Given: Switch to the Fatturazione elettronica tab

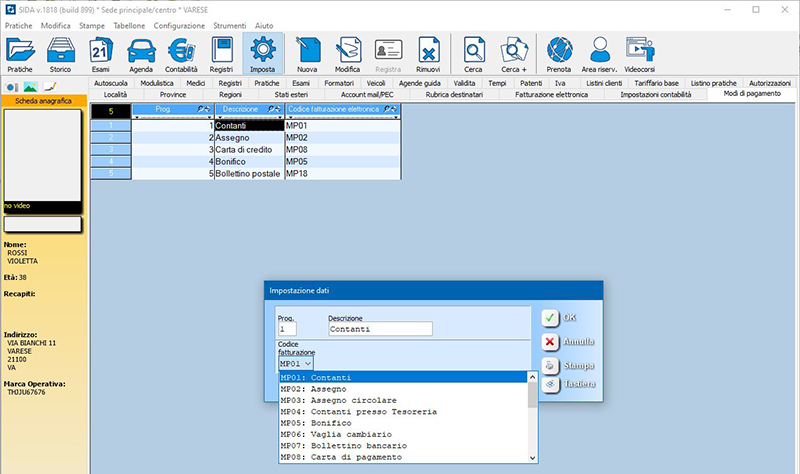Looking at the screenshot, I should click(x=551, y=94).
